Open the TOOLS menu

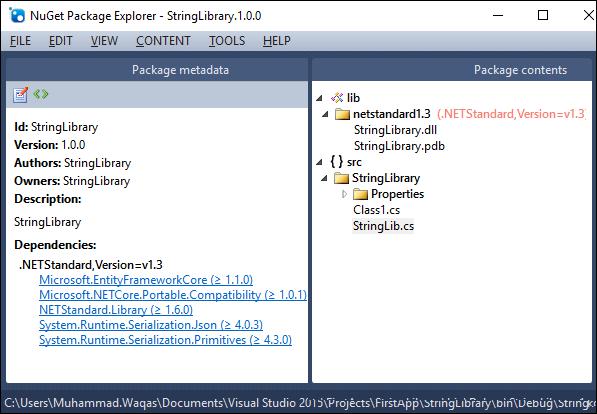[x=227, y=41]
